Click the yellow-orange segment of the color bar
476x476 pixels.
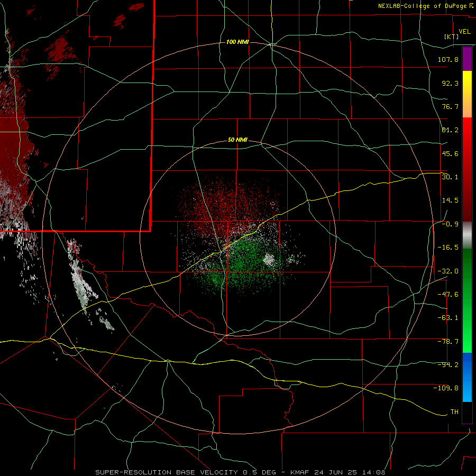pyautogui.click(x=467, y=94)
